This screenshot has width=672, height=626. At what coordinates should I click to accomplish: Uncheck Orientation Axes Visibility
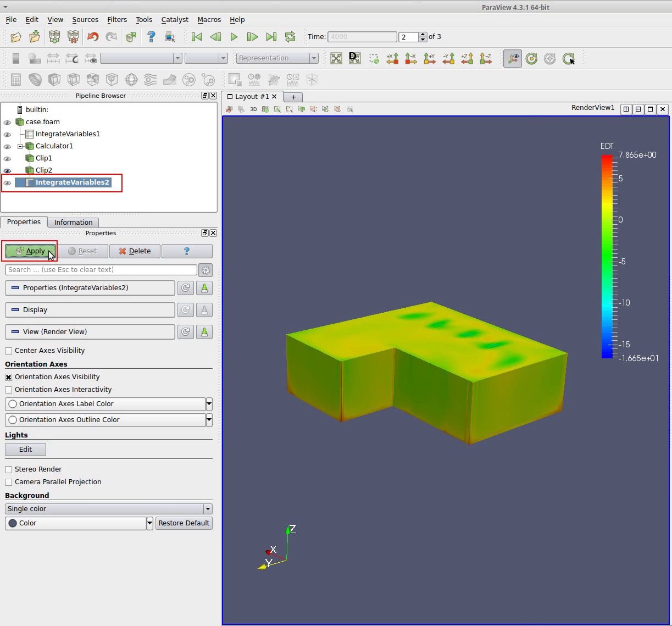[9, 377]
